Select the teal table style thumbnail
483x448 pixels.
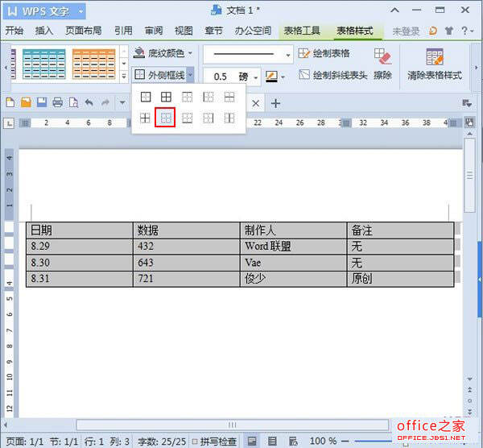(44, 64)
